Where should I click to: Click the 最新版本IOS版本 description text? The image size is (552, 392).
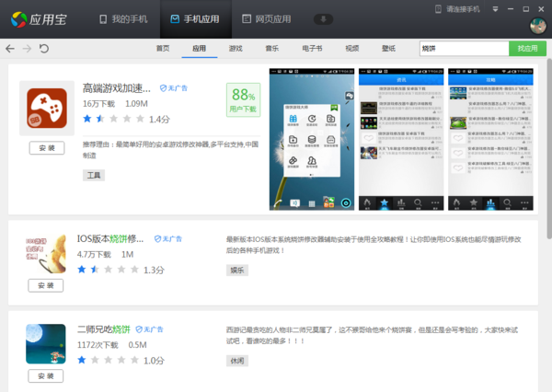pos(374,245)
